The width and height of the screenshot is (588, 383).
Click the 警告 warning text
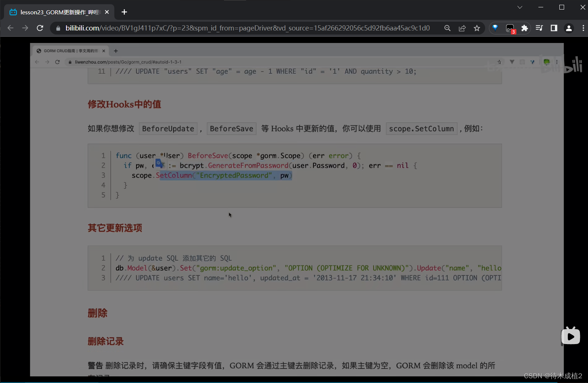pyautogui.click(x=95, y=366)
